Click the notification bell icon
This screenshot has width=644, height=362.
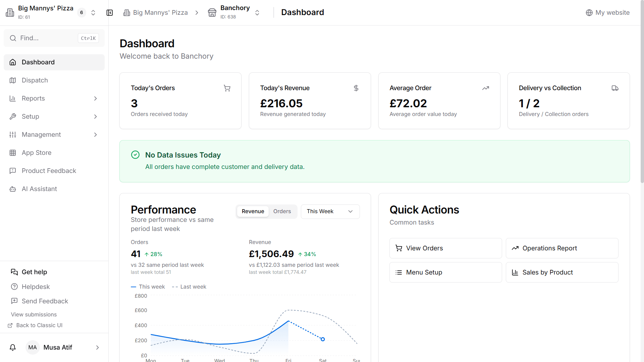coord(13,348)
